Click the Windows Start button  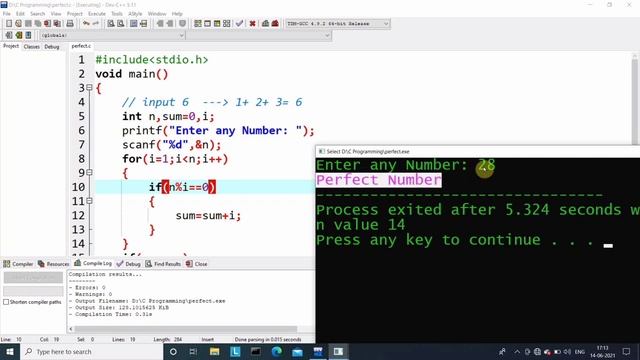pos(10,351)
